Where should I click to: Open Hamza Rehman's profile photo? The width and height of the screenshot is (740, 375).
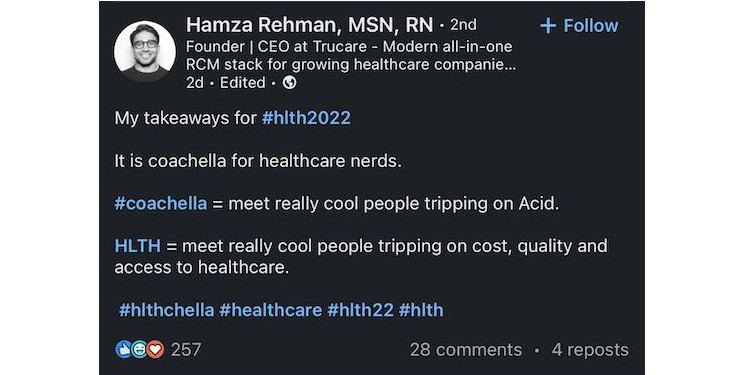point(145,51)
